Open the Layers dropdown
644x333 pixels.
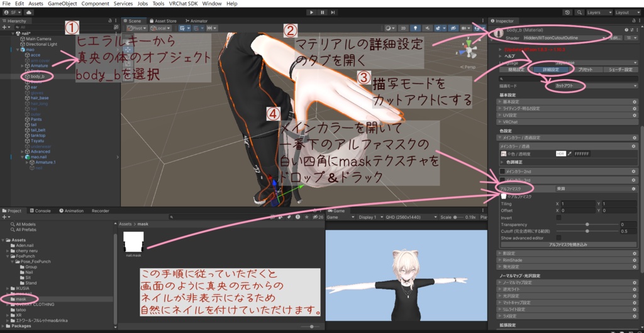599,13
